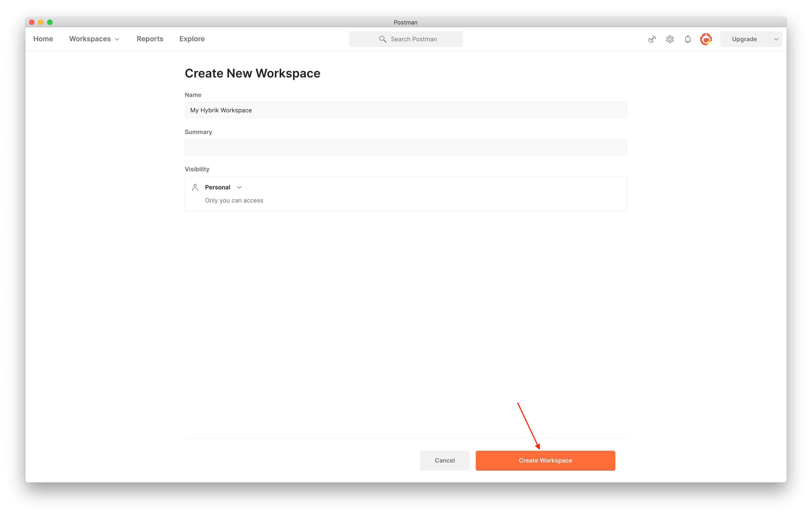
Task: Maximize Postman window with green button
Action: tap(50, 22)
